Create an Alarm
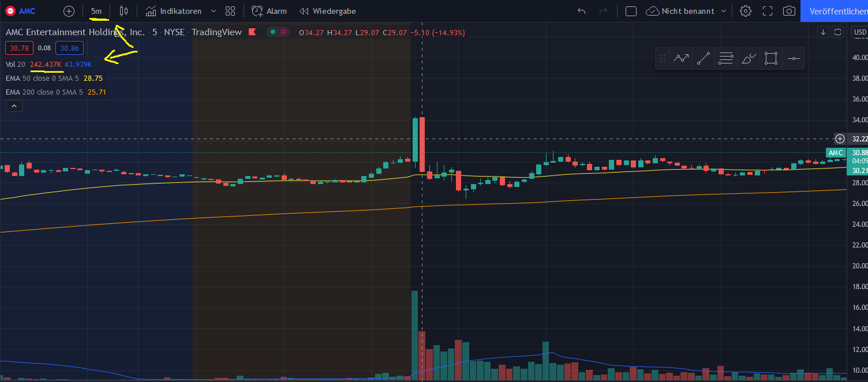The width and height of the screenshot is (868, 382). (269, 11)
